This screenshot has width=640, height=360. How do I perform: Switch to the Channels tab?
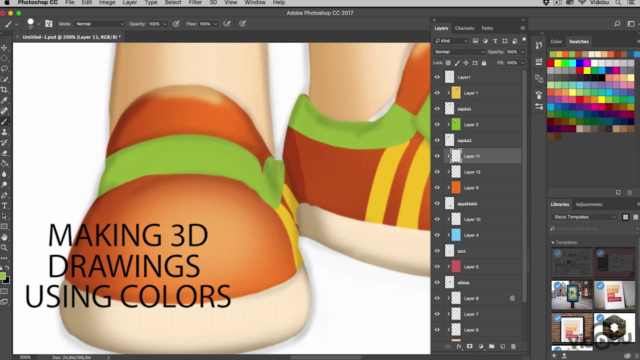(464, 28)
